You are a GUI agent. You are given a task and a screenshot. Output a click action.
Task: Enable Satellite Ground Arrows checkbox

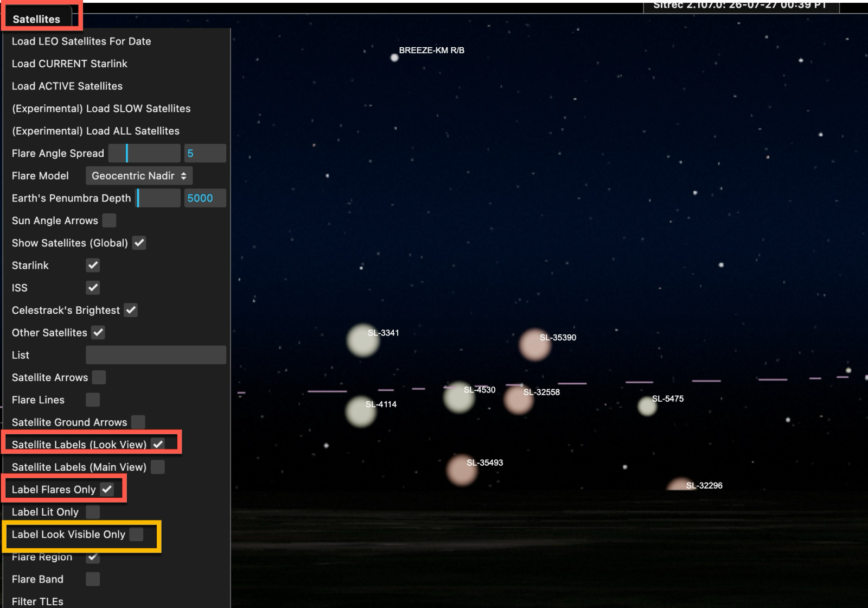[138, 422]
